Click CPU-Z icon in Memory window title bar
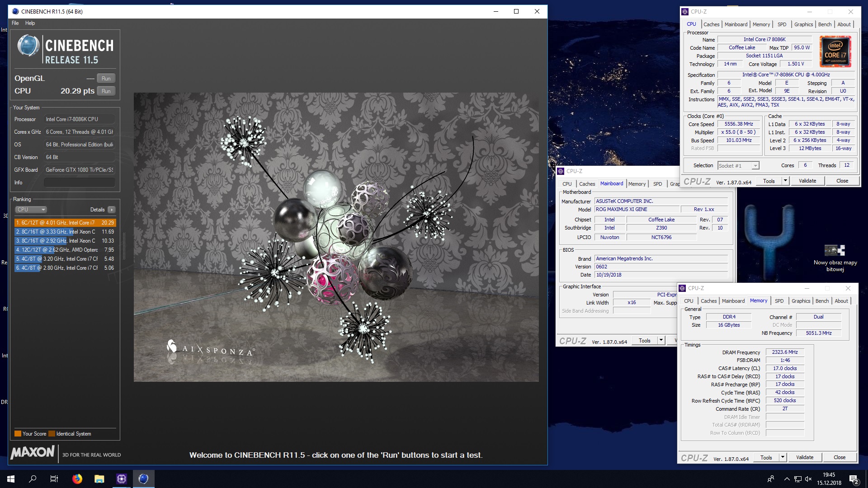 coord(682,288)
